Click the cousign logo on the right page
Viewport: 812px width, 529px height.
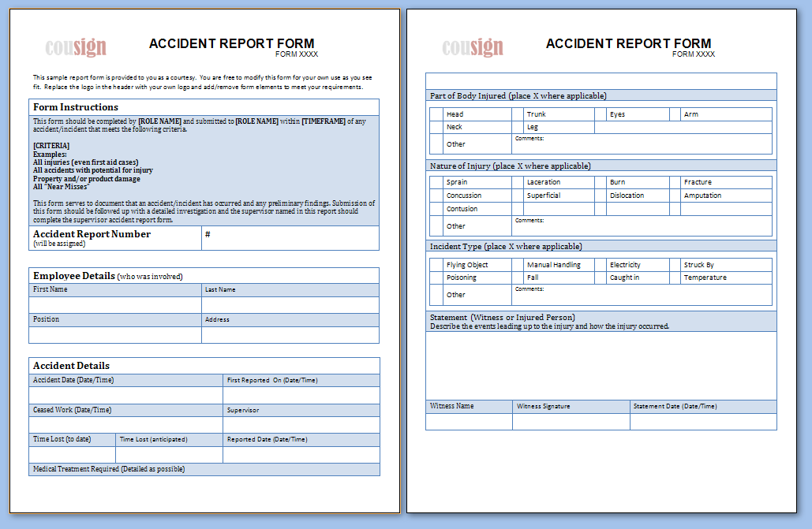(472, 47)
